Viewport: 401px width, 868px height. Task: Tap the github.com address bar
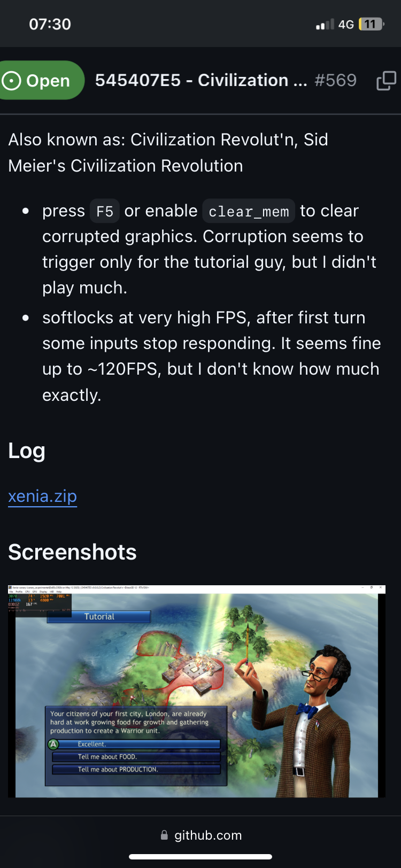point(200,835)
